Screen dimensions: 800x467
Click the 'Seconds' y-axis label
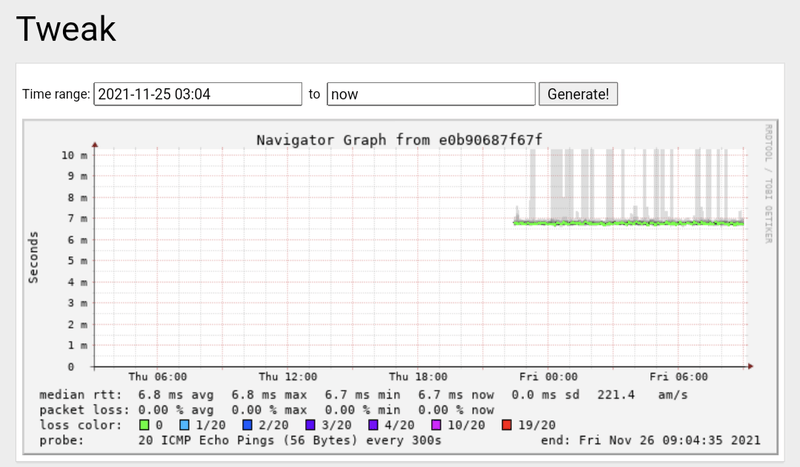(x=33, y=257)
